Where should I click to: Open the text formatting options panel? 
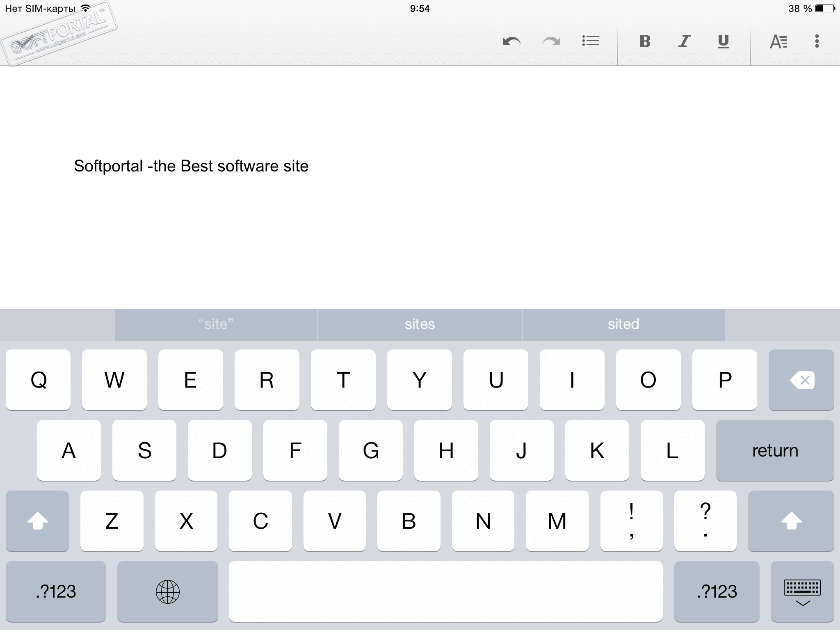(x=778, y=41)
